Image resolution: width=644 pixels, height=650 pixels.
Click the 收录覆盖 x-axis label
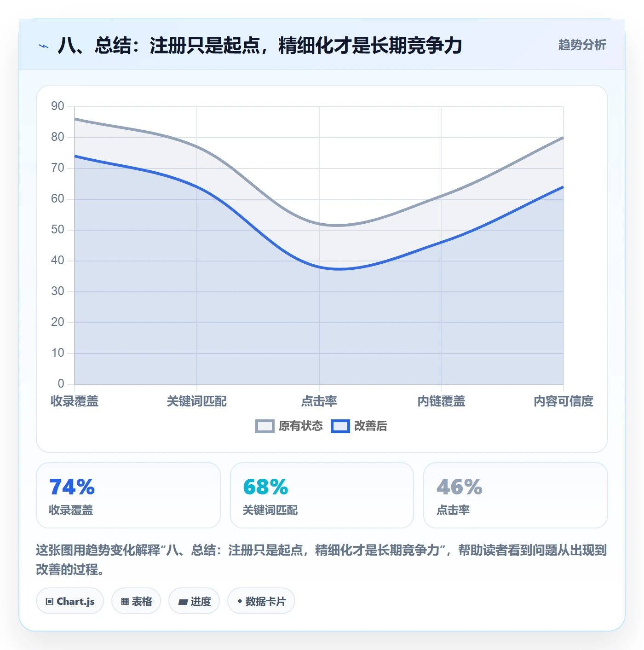pos(75,401)
